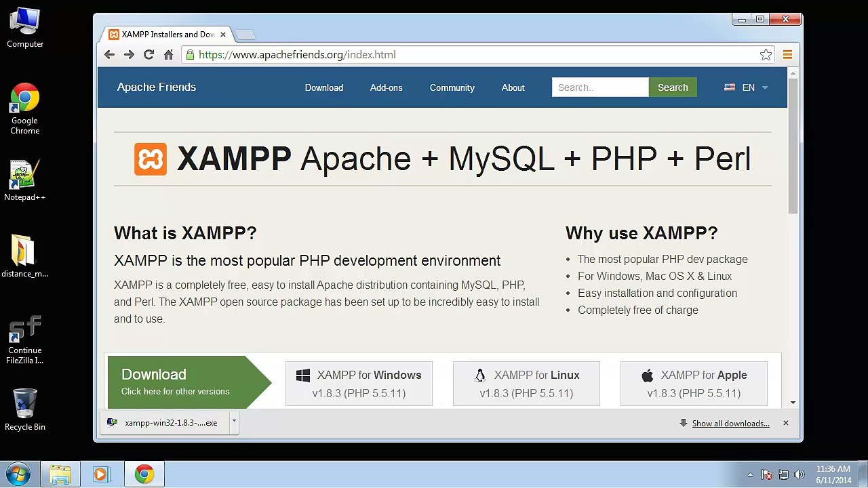
Task: Download XAMPP for Linux
Action: pyautogui.click(x=526, y=384)
